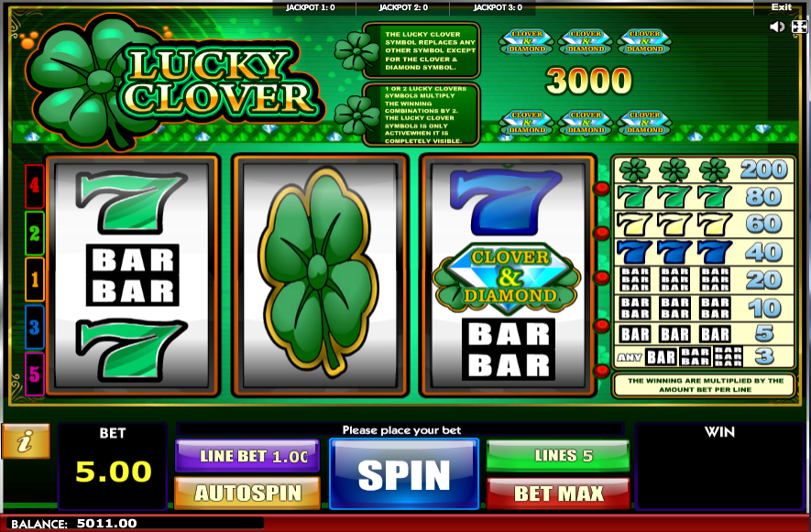Click the Bet Max button
This screenshot has width=811, height=532.
558,494
